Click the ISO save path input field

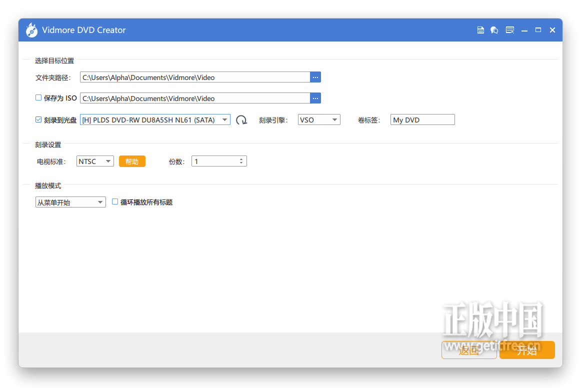tap(195, 98)
